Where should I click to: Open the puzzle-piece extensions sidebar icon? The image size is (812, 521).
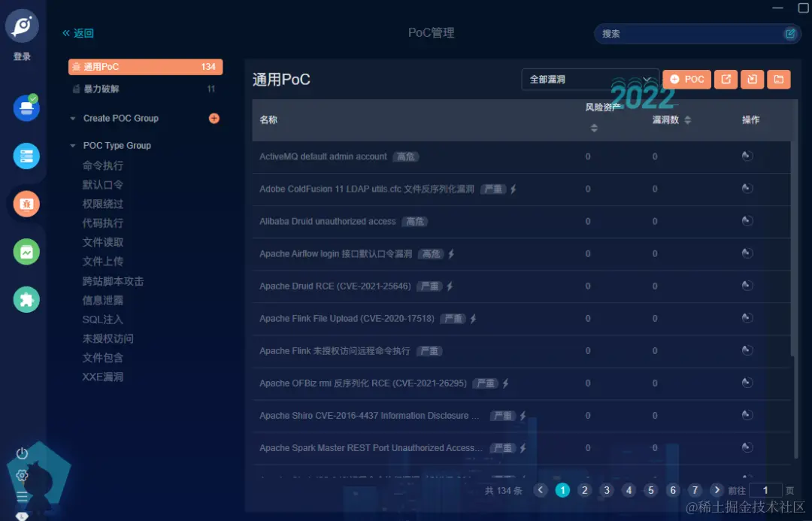[26, 299]
